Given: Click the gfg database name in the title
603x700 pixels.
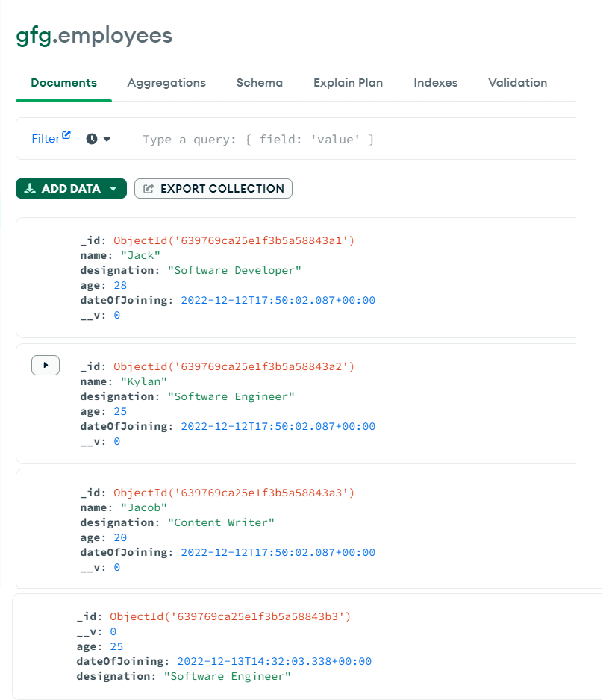Looking at the screenshot, I should tap(33, 36).
